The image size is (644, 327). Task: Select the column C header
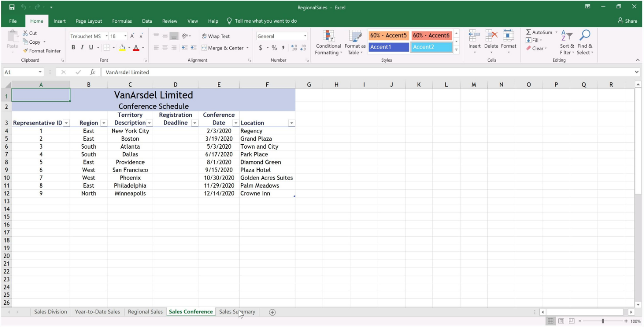pos(130,85)
